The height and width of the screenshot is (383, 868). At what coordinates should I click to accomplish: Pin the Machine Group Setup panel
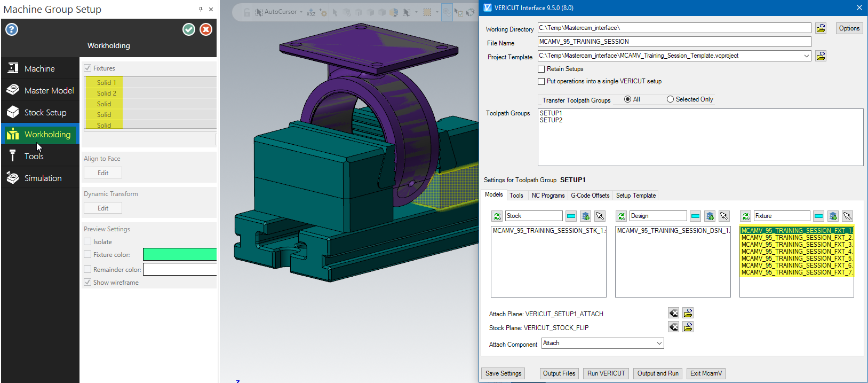coord(201,9)
